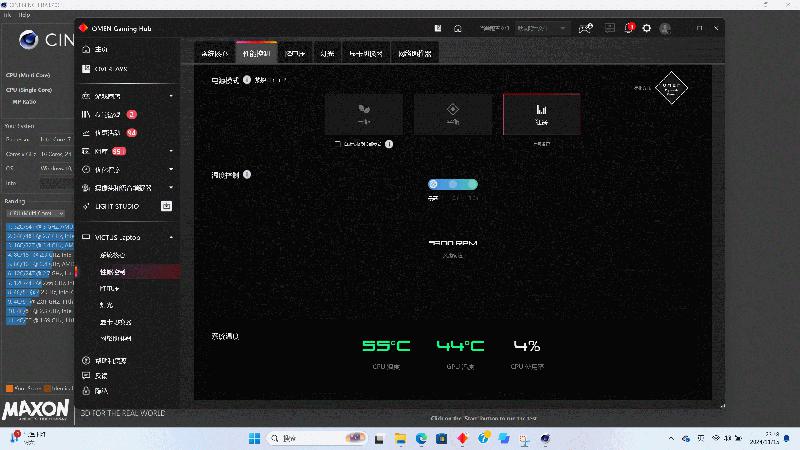Click the gamepad controller icon in header
This screenshot has width=800, height=450.
(587, 29)
